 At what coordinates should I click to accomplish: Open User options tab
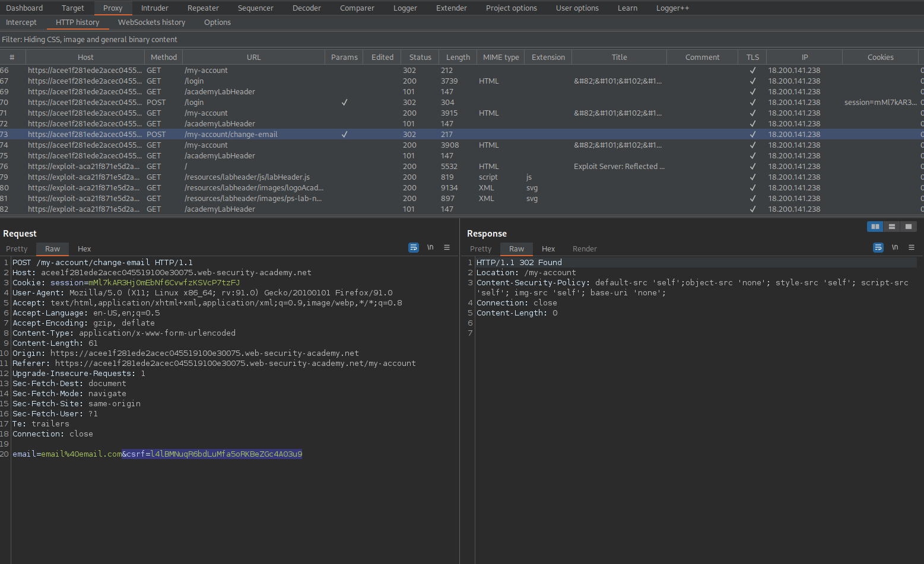[577, 8]
